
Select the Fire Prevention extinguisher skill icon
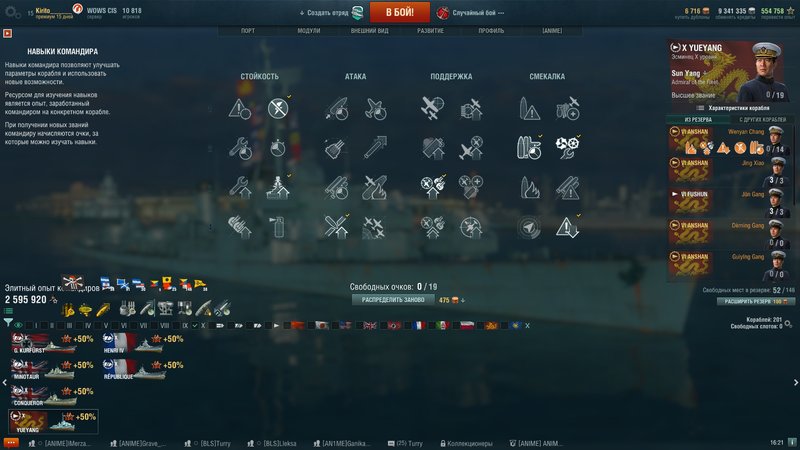pos(278,227)
